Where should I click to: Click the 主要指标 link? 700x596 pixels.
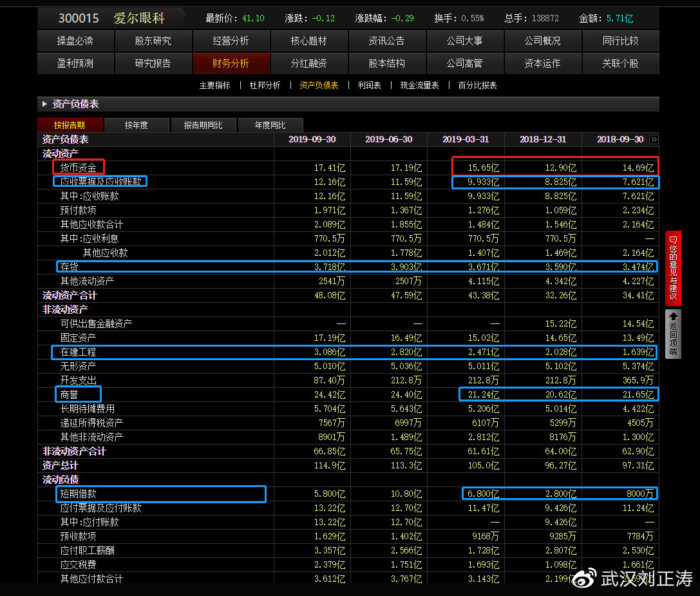pyautogui.click(x=214, y=85)
